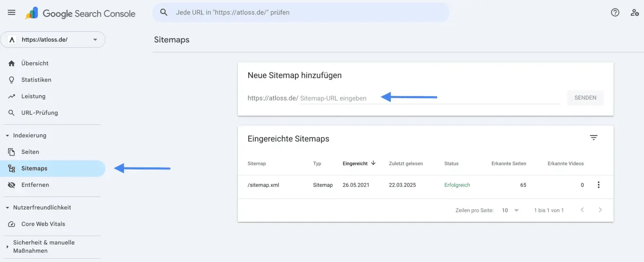Click the Statistiken lightbulb icon

tap(12, 80)
